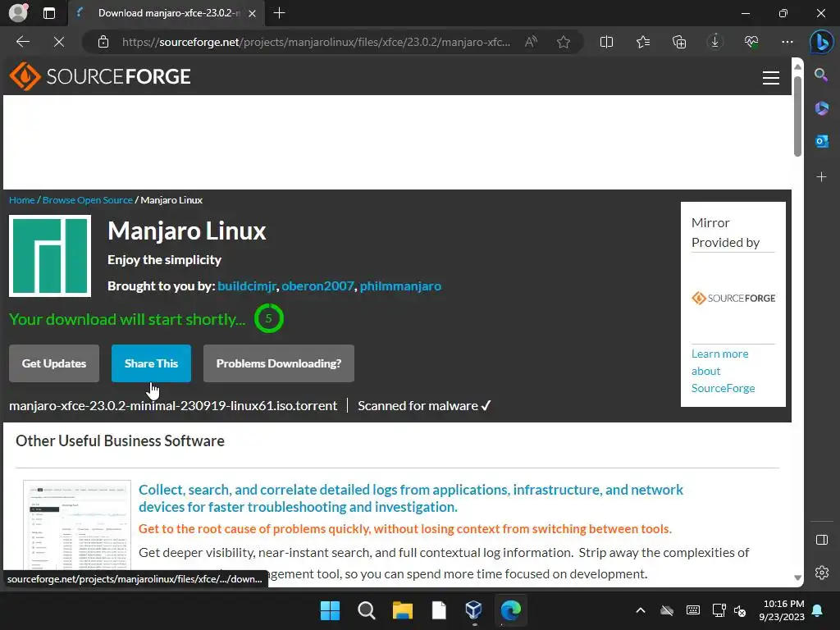Open sidebar settings gear
Screen dimensions: 840x630
tap(821, 572)
